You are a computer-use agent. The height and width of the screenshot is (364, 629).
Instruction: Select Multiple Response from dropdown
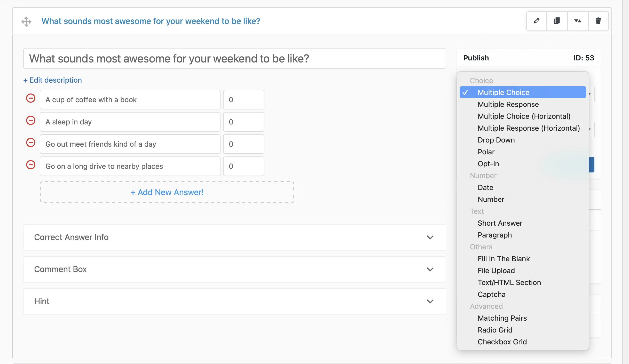coord(508,104)
